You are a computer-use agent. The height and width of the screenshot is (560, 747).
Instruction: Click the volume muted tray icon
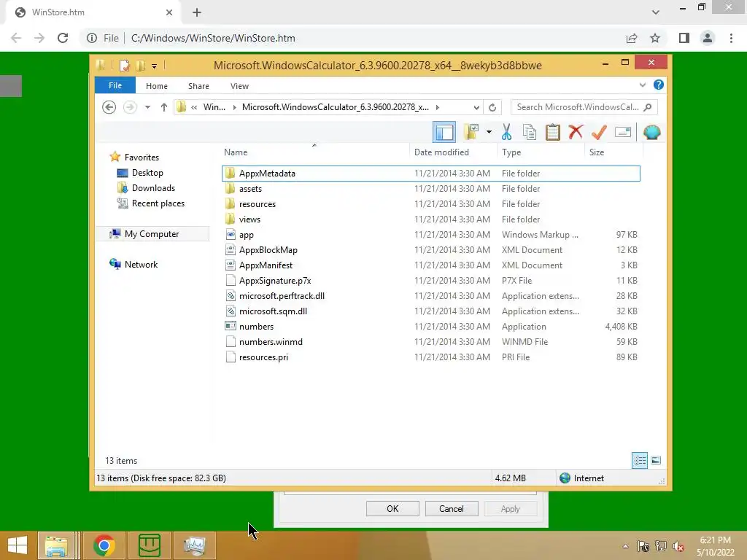click(678, 546)
